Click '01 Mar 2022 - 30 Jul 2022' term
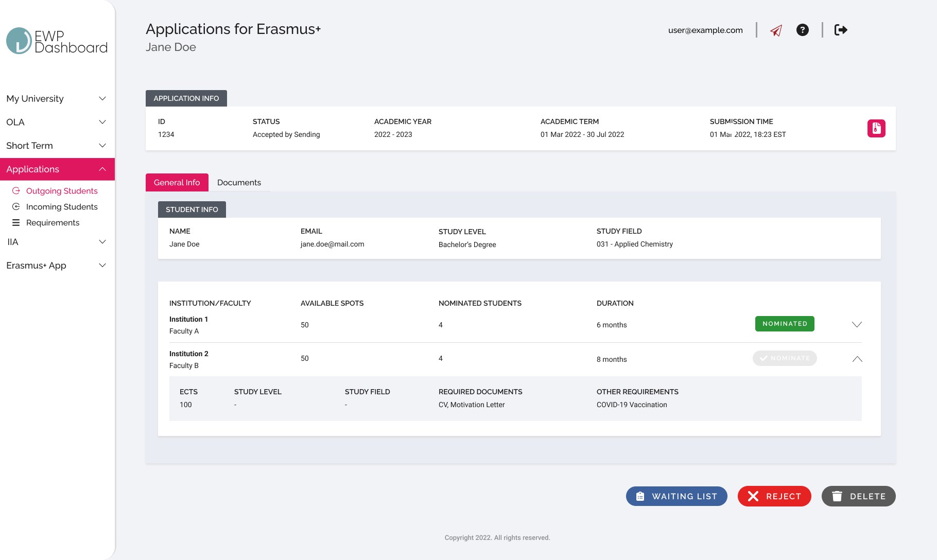Viewport: 937px width, 560px height. click(582, 134)
